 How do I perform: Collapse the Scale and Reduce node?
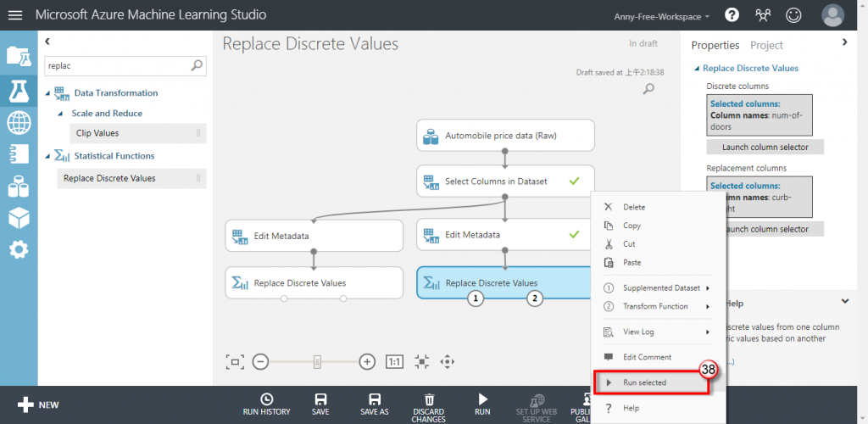pyautogui.click(x=60, y=114)
